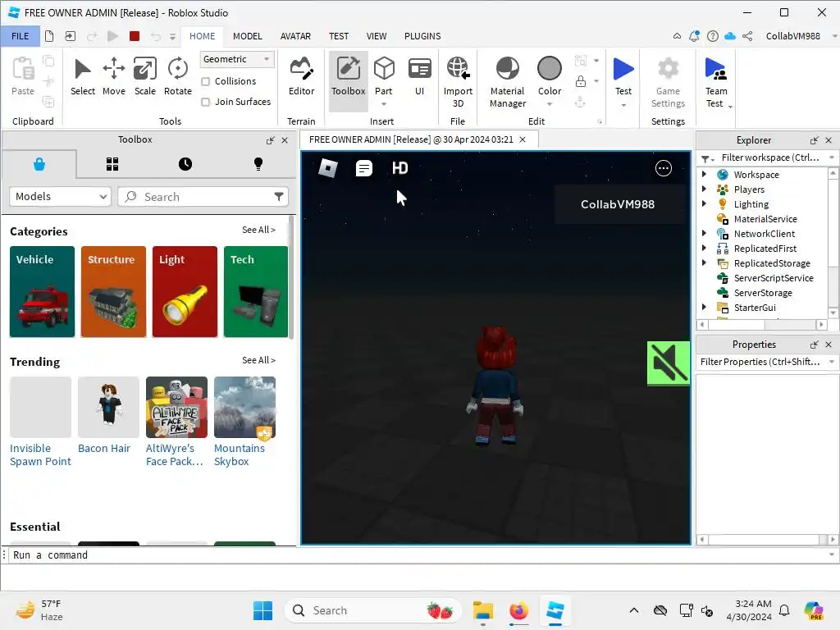Open the Light category card
Screen dimensions: 840x630
(x=185, y=291)
